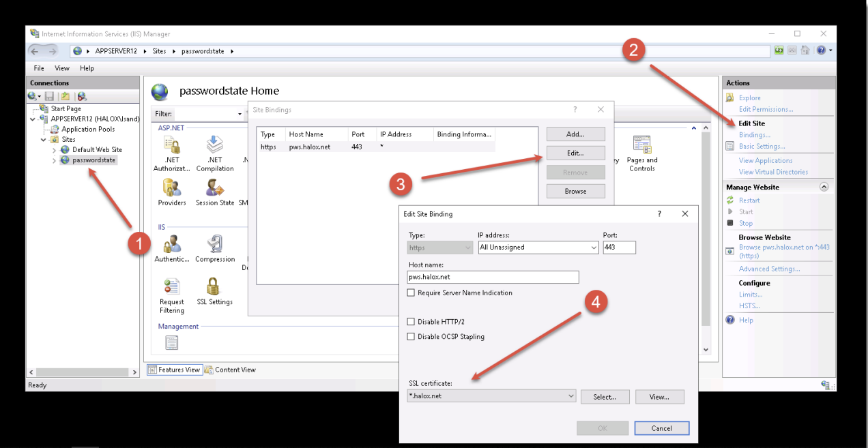Click the Select certificate button

click(605, 396)
